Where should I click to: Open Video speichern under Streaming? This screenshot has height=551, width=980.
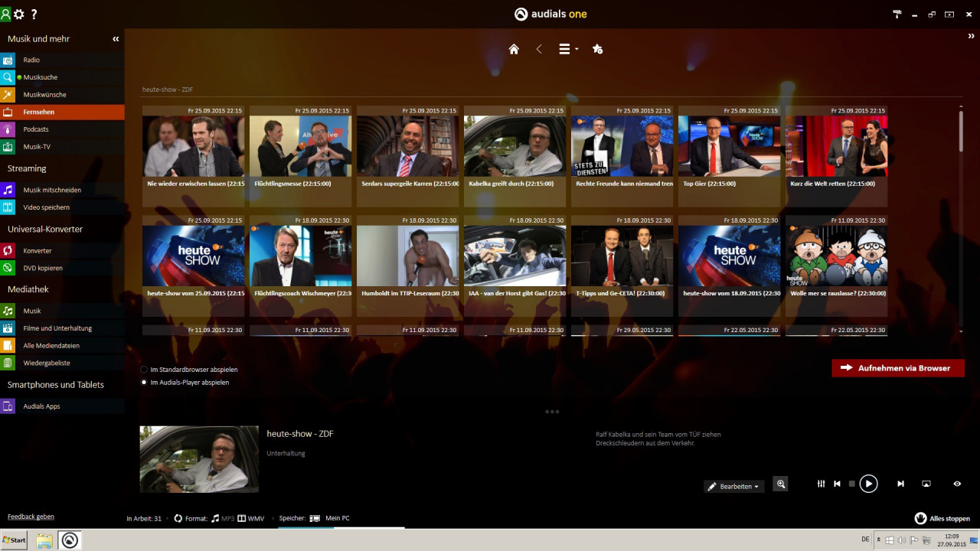click(x=62, y=207)
